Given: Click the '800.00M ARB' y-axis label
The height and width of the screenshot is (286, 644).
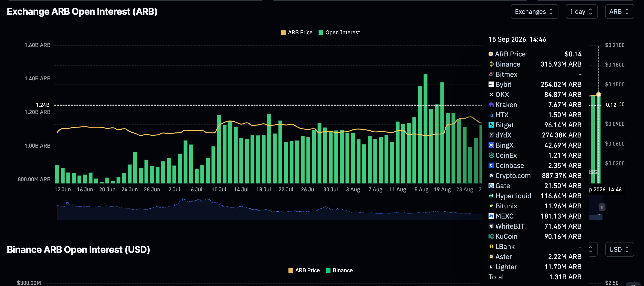Looking at the screenshot, I should click(34, 179).
